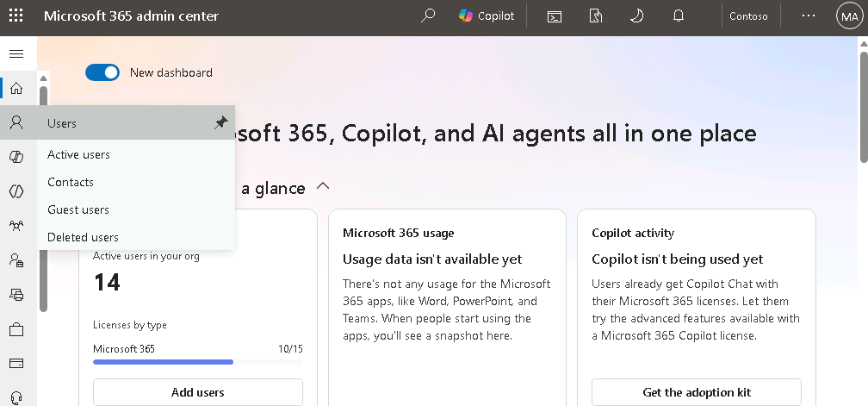This screenshot has height=406, width=868.
Task: Open Teams & groups icon in sidebar
Action: [x=16, y=226]
